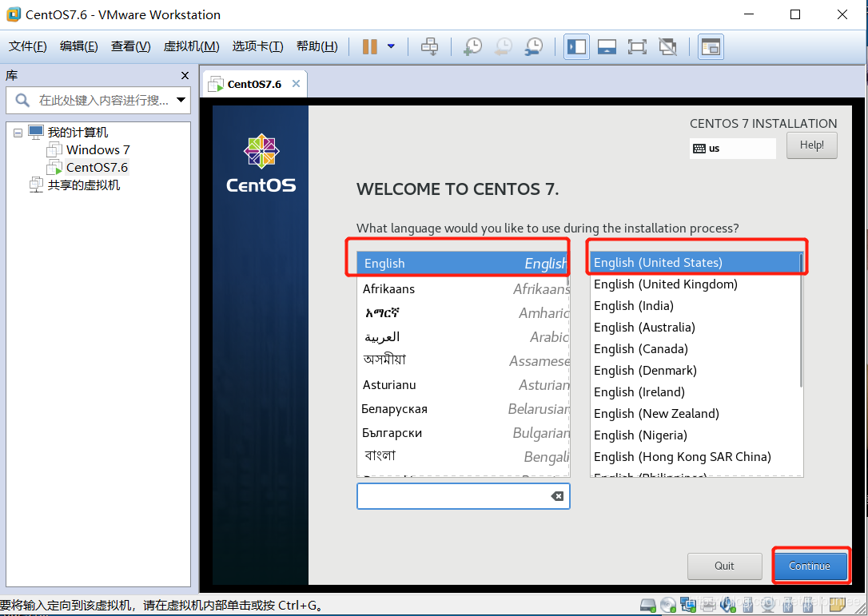The height and width of the screenshot is (616, 868).
Task: Select 我的计算机 in the library
Action: pyautogui.click(x=78, y=133)
